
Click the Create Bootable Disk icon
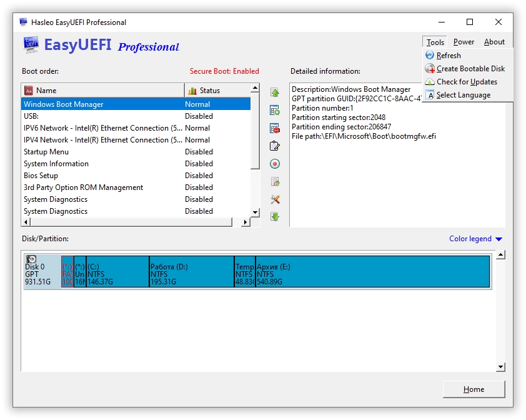coord(430,69)
